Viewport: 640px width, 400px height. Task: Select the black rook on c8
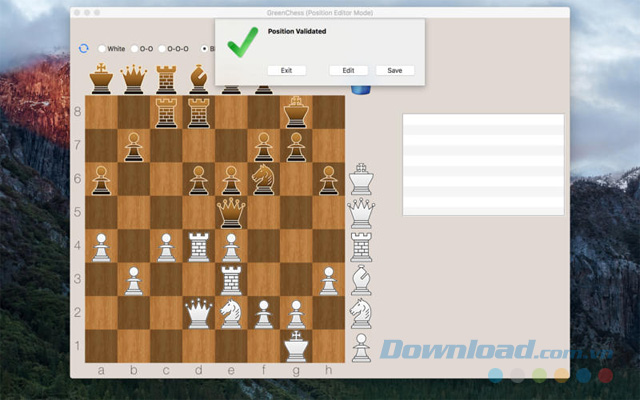click(166, 113)
